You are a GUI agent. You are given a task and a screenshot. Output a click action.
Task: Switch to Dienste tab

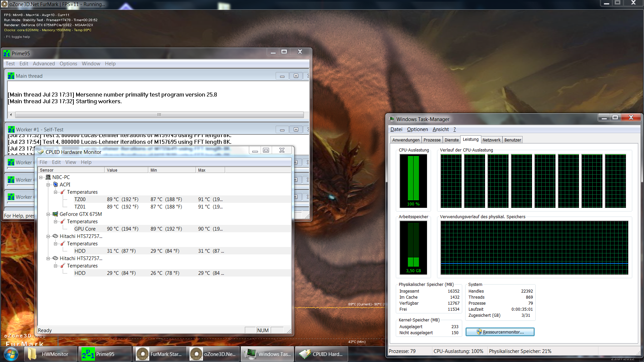click(x=451, y=140)
